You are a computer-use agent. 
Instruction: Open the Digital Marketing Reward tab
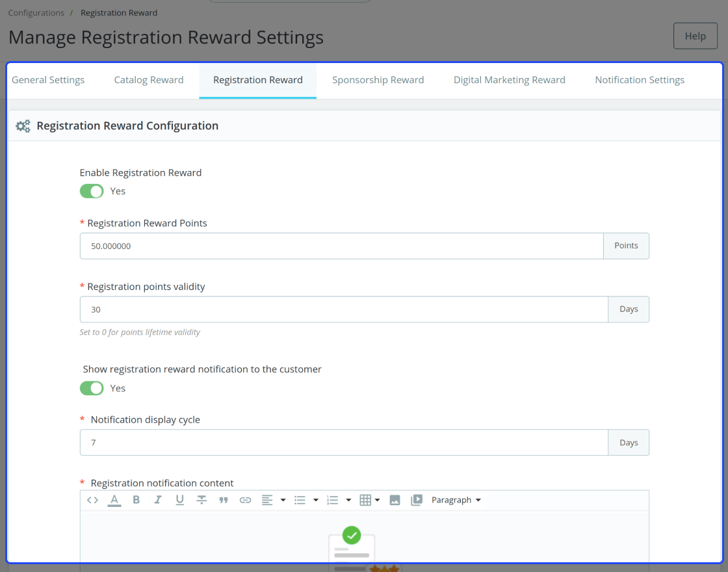pos(510,80)
